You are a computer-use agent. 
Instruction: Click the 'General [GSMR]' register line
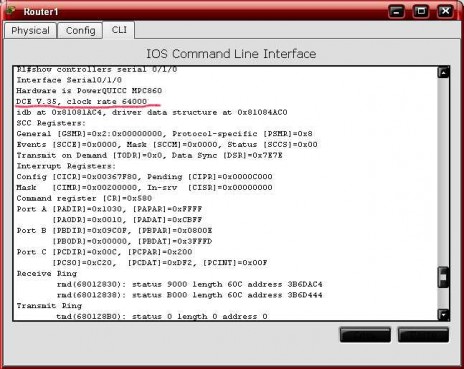point(164,134)
